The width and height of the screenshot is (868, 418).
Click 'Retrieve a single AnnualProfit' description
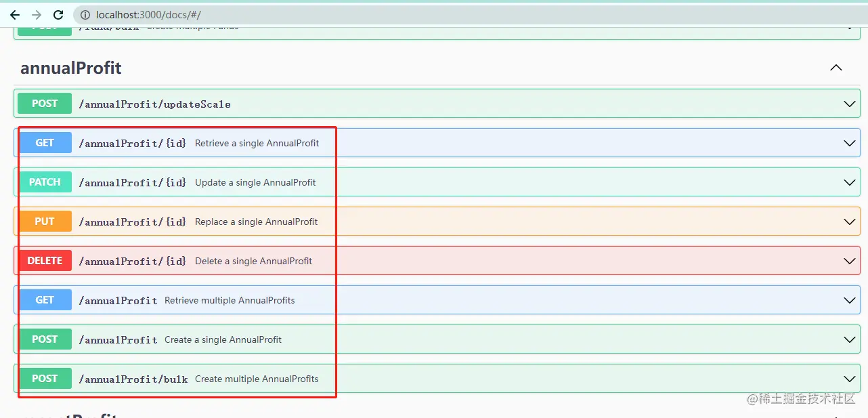coord(257,144)
